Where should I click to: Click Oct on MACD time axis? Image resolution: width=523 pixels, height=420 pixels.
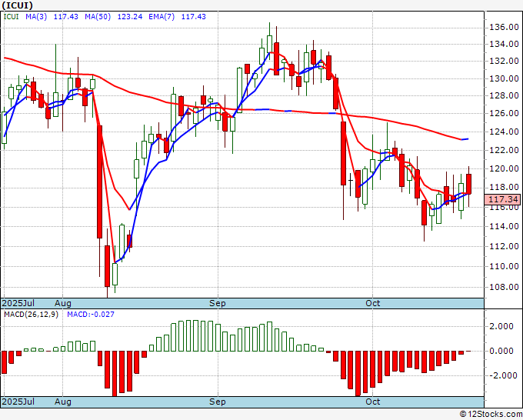[372, 402]
